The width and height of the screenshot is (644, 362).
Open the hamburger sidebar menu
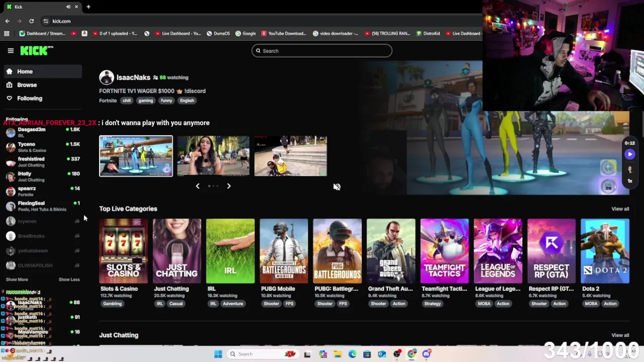pos(11,51)
